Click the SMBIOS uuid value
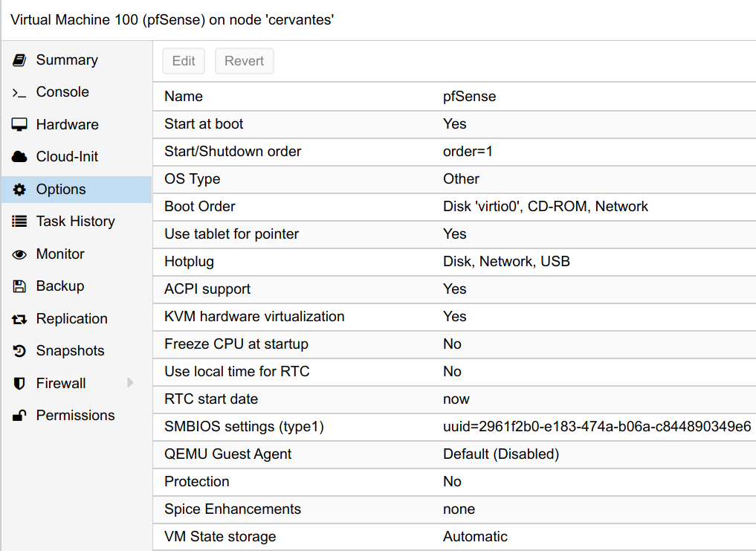The image size is (756, 551). click(597, 427)
